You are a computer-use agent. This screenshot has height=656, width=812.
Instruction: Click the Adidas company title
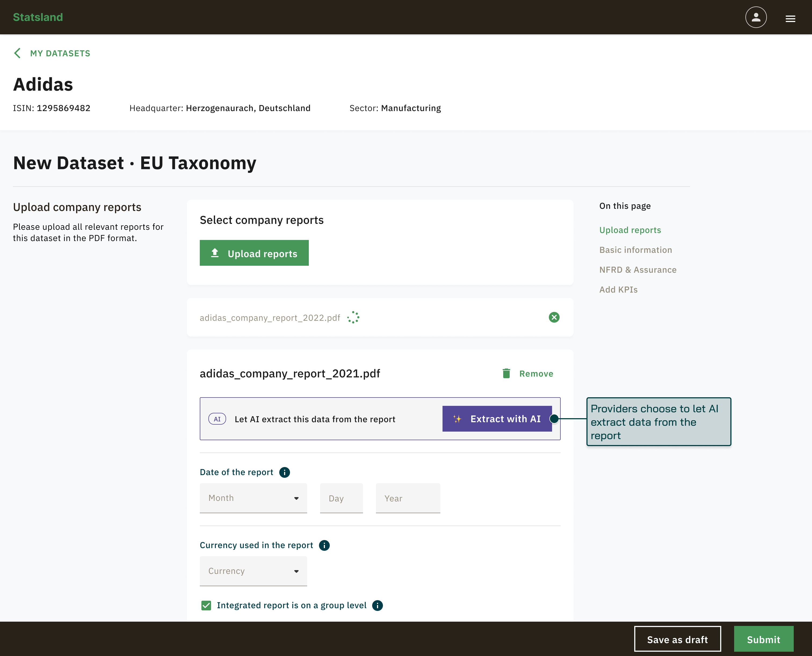tap(43, 84)
